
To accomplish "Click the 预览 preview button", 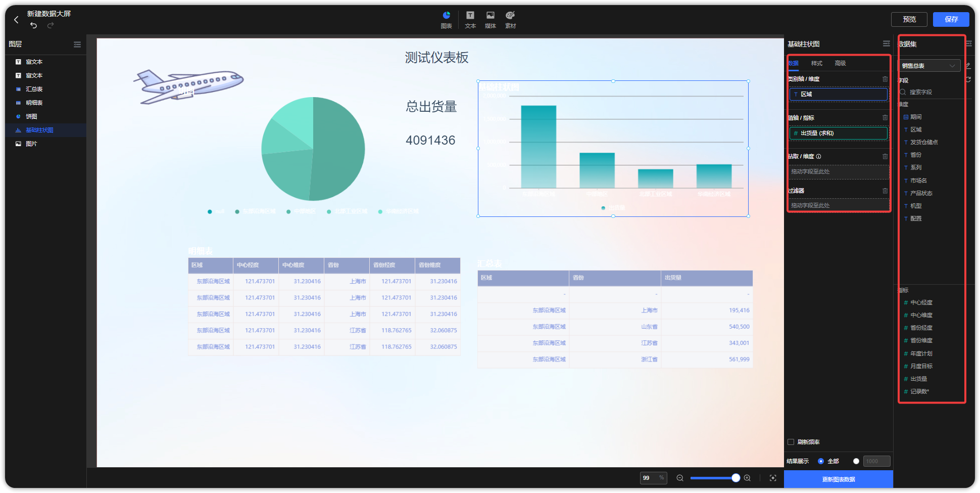I will 909,19.
